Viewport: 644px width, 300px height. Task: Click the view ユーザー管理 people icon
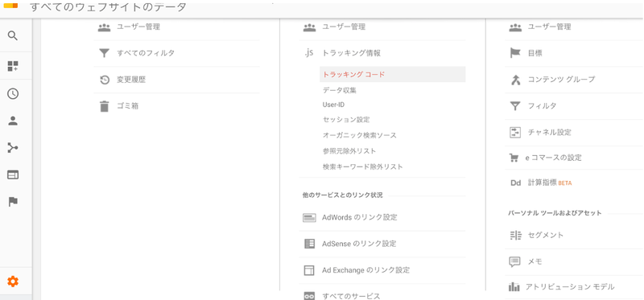point(515,27)
